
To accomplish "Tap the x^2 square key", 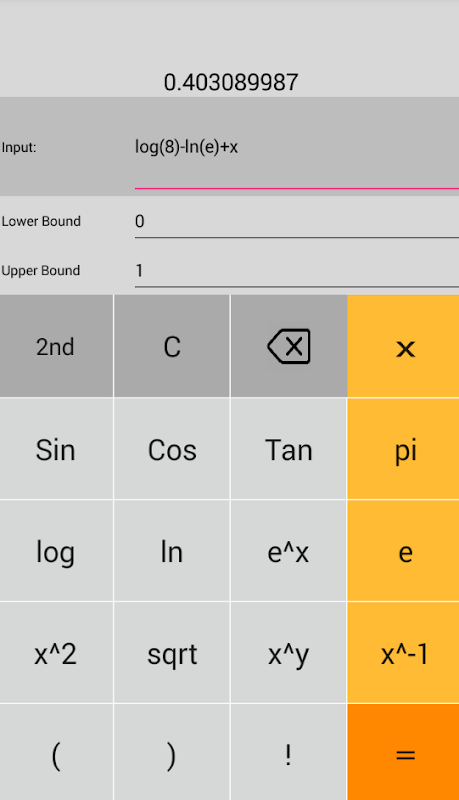I will [56, 653].
